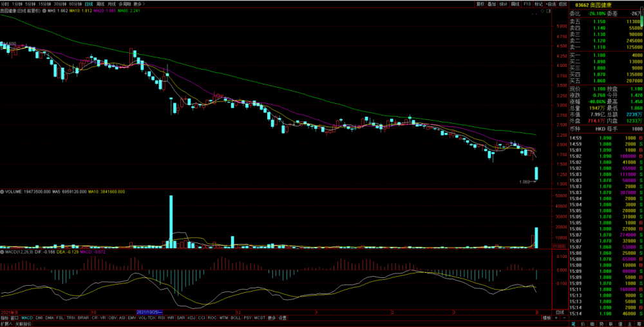Zoom in chart with the plus button
Image resolution: width=644 pixels, height=327 pixels.
556,318
